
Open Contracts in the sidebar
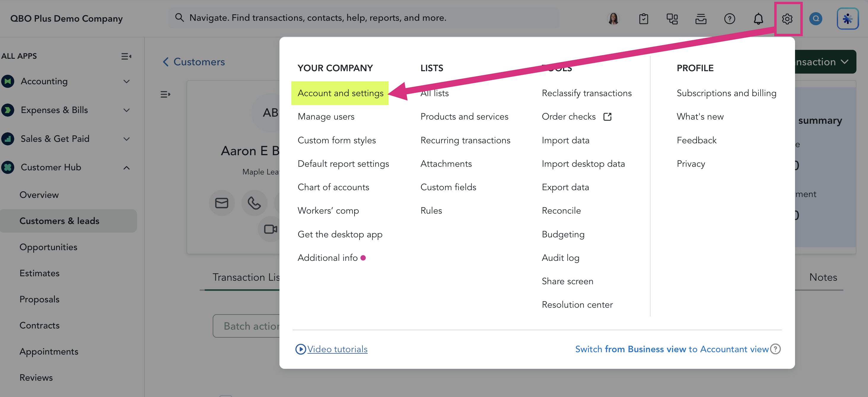[39, 325]
